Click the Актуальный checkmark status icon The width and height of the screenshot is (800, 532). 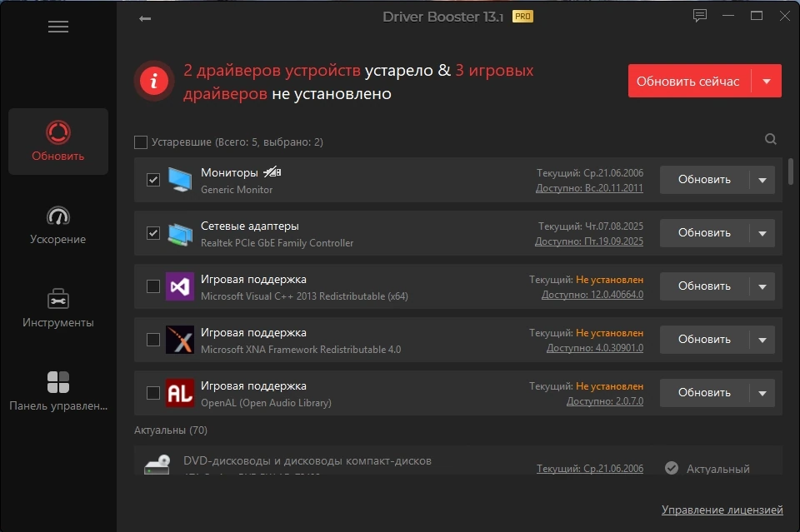pos(672,468)
